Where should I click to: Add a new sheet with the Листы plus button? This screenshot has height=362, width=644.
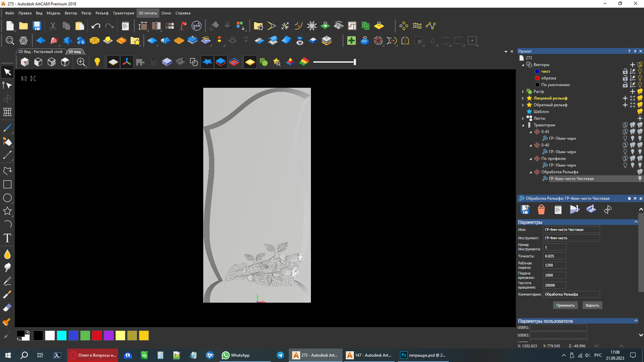point(640,118)
